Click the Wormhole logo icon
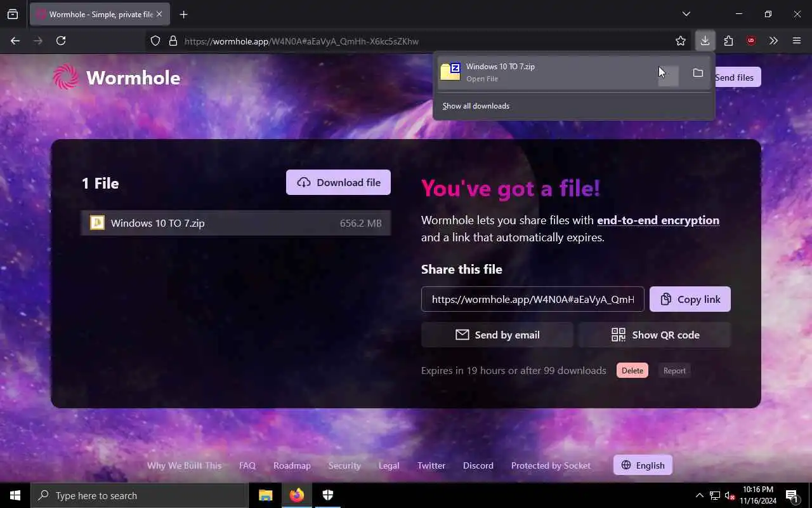812x508 pixels. pos(65,77)
